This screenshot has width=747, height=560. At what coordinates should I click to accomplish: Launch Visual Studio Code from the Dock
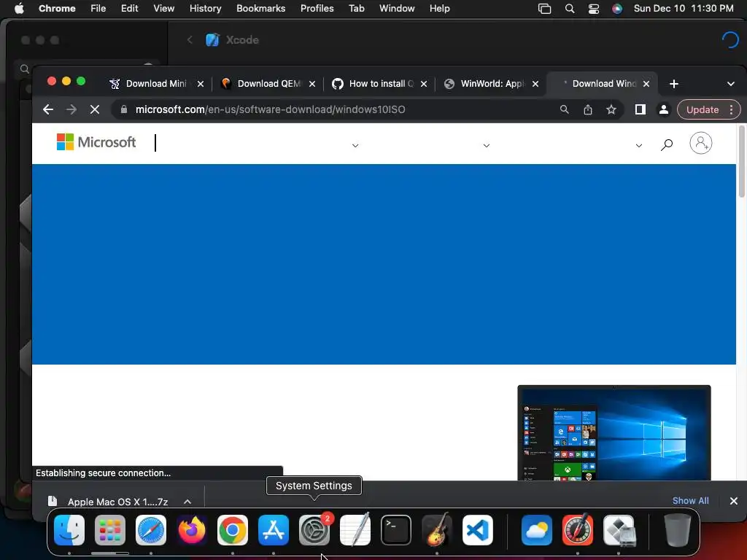[x=478, y=530]
